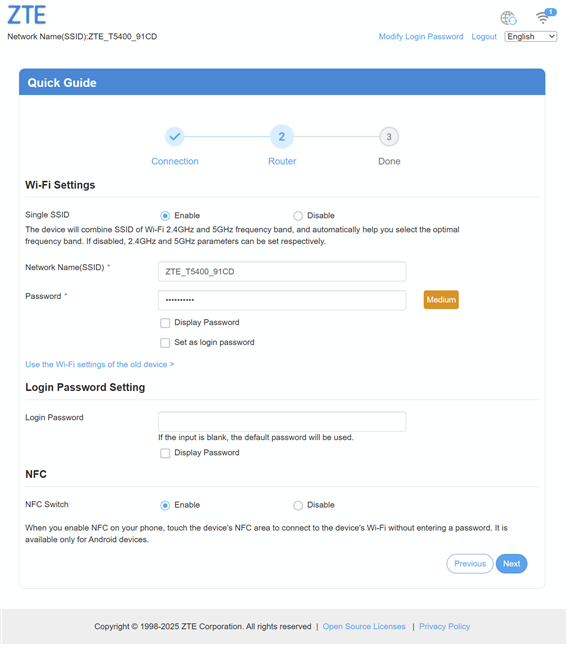Open Wi-Fi connected devices icon
The image size is (570, 648).
[x=545, y=17]
